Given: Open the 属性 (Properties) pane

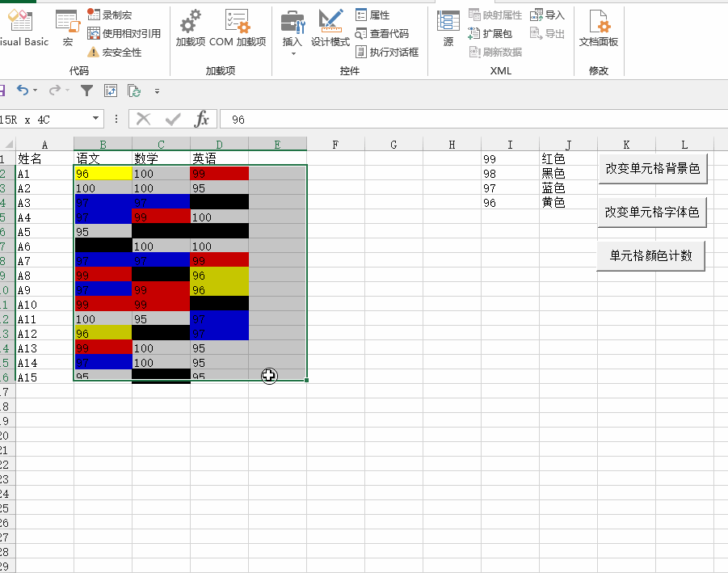Looking at the screenshot, I should [x=370, y=14].
